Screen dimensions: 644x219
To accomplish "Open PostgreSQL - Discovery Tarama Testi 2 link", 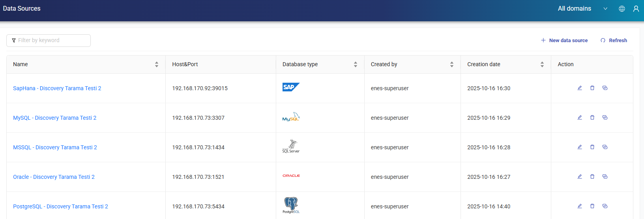I will coord(60,206).
